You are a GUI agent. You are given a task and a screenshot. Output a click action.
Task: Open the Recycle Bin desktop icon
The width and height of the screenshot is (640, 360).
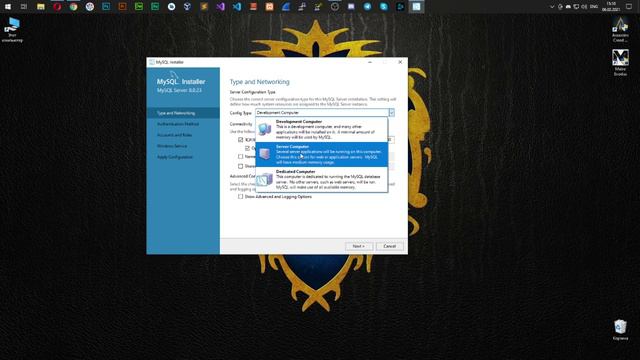click(x=620, y=330)
